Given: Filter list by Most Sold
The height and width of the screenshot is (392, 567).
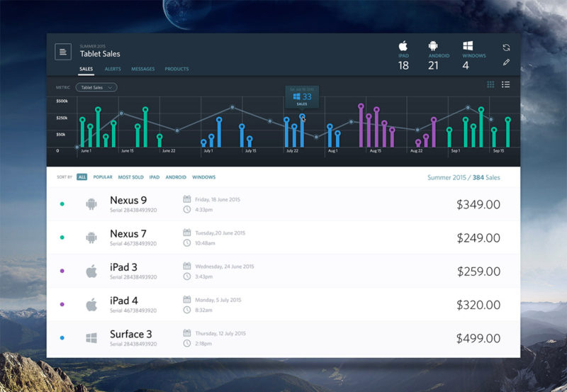Looking at the screenshot, I should pyautogui.click(x=130, y=177).
